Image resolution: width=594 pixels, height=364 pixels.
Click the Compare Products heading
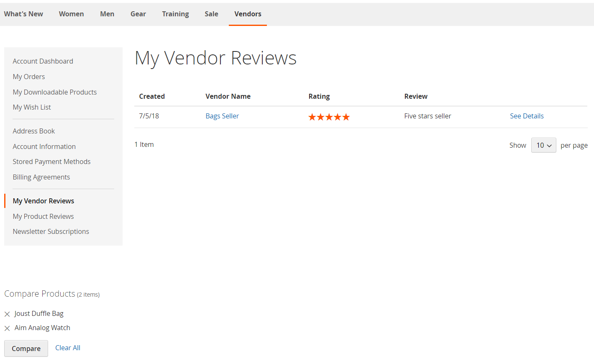point(40,294)
